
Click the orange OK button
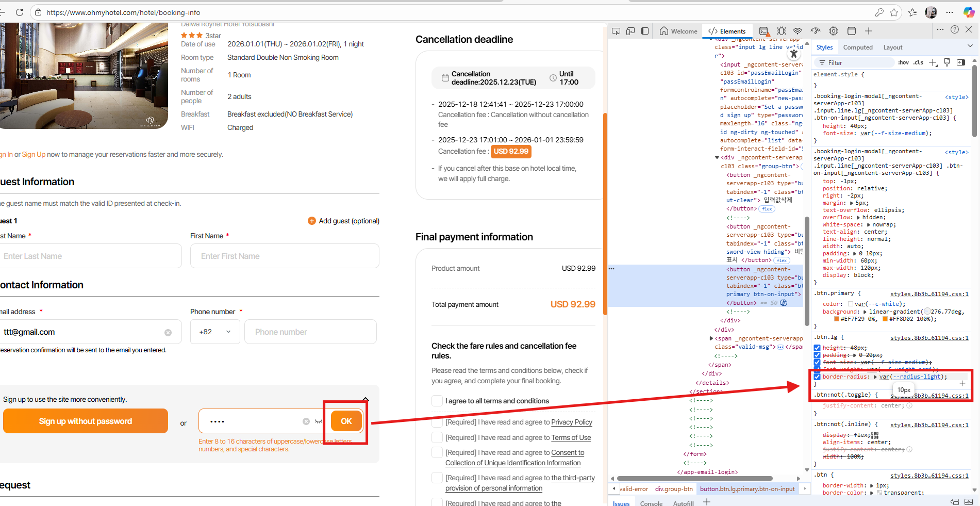(x=346, y=421)
